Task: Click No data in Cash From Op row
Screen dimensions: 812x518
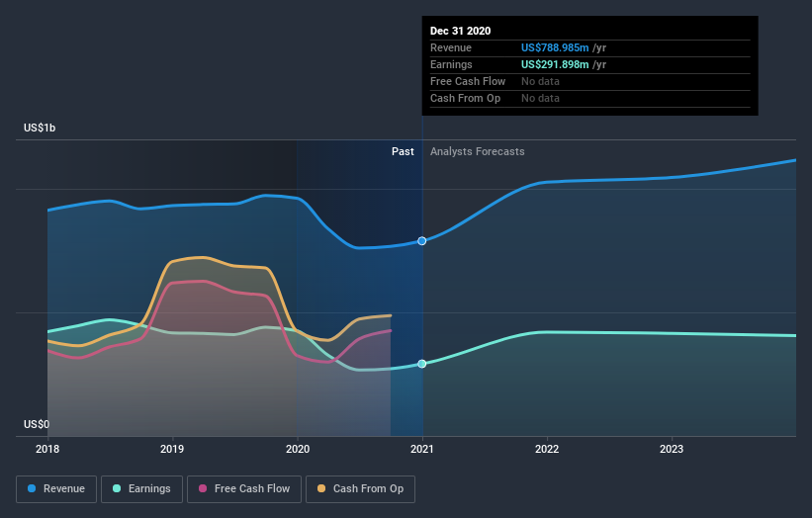Action: point(540,98)
